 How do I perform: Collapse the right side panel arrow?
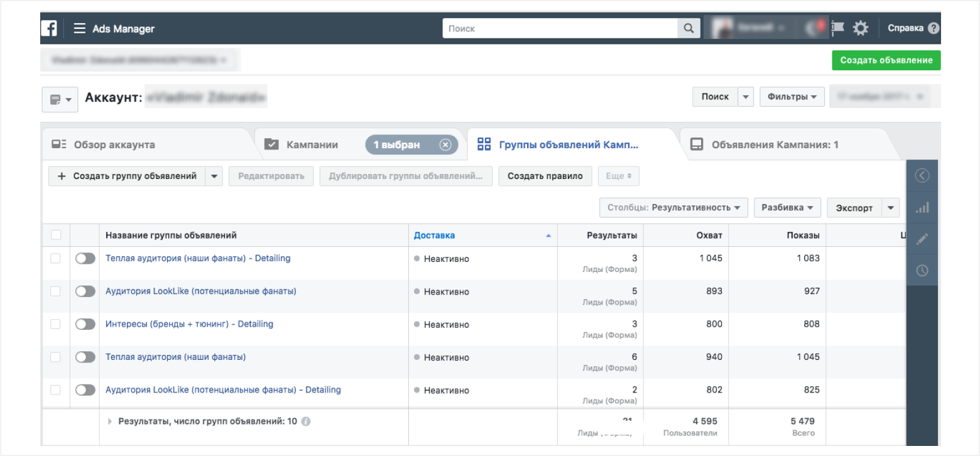tap(922, 176)
